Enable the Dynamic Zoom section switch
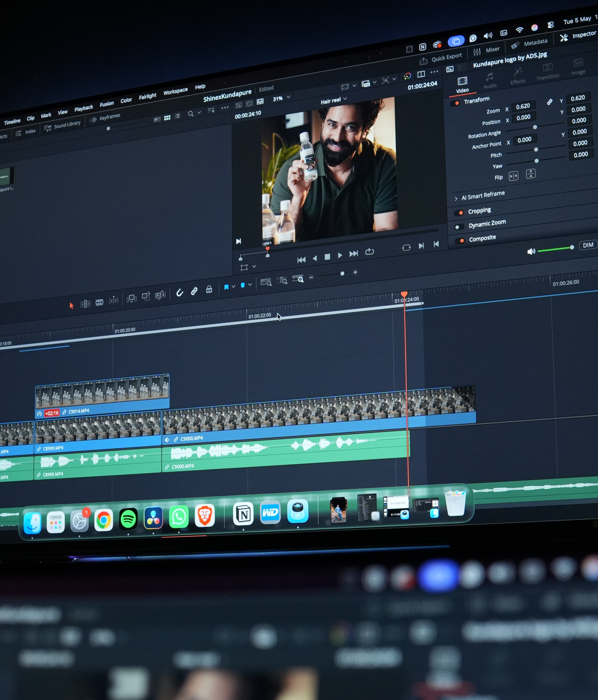598x700 pixels. [459, 227]
